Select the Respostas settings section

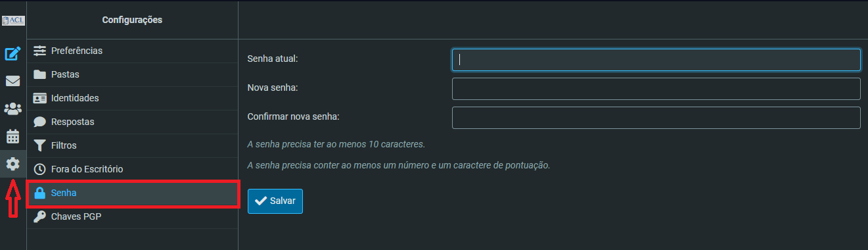click(132, 122)
